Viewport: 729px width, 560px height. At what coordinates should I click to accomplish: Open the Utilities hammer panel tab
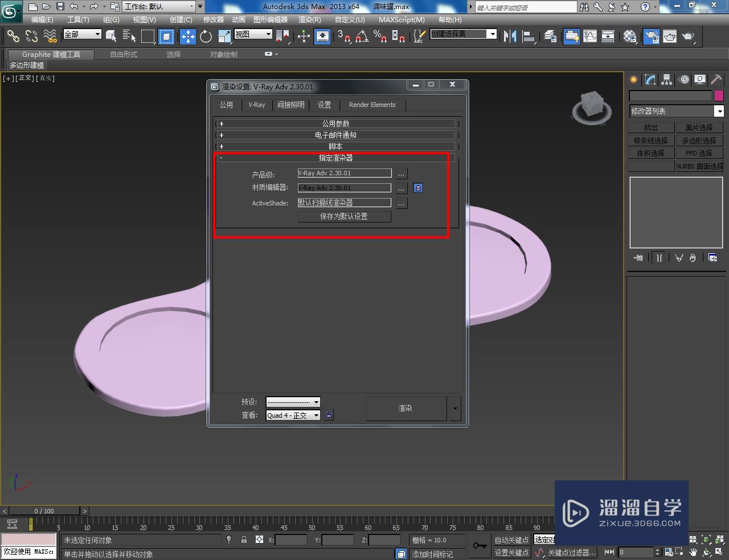click(x=716, y=80)
